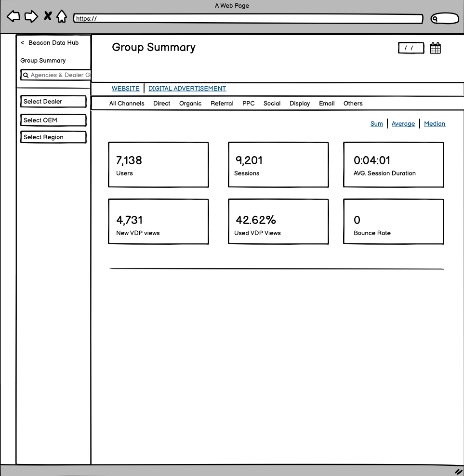Switch to the WEBSITE tab
The width and height of the screenshot is (464, 476).
[125, 88]
